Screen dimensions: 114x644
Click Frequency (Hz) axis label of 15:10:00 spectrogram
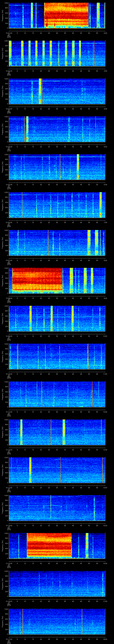coord(3,356)
